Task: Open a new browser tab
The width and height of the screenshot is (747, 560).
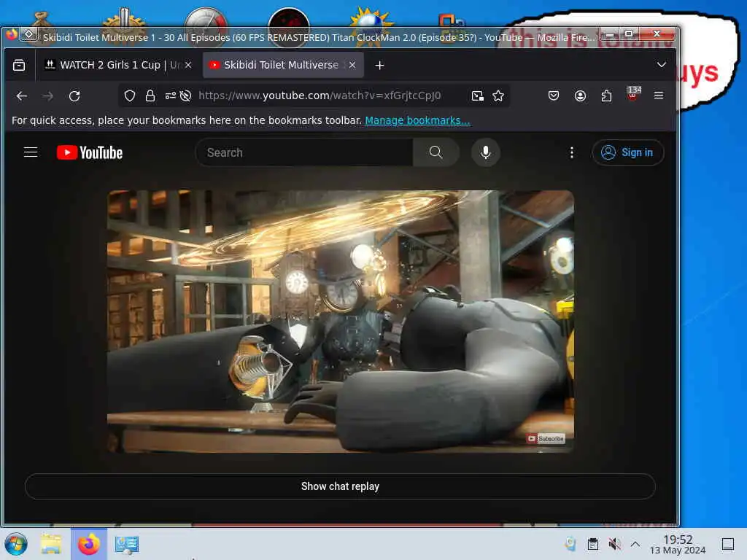Action: (379, 65)
